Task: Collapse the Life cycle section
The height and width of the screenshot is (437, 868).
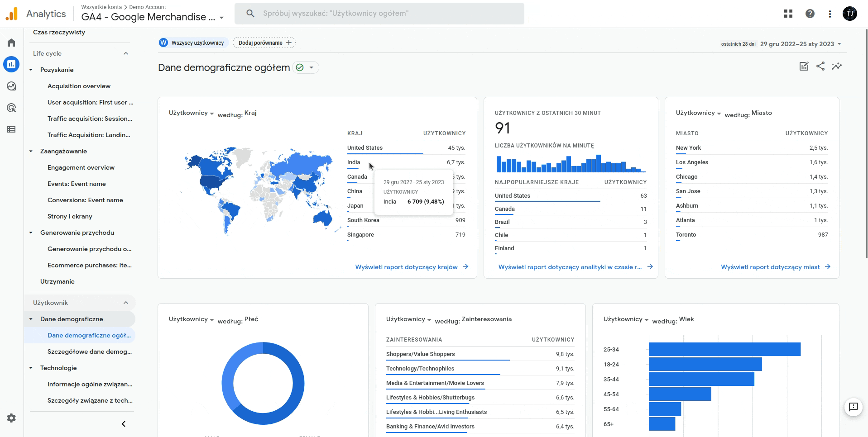Action: click(126, 53)
